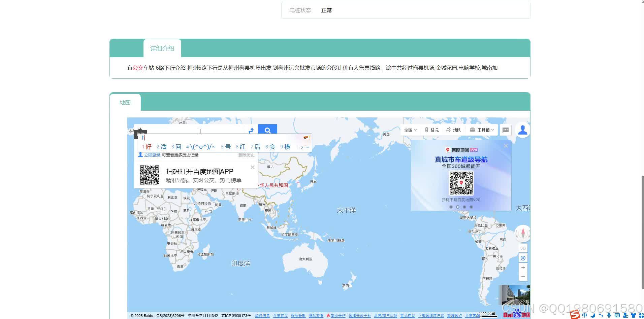Choose IME candidate 2 活

[x=161, y=147]
